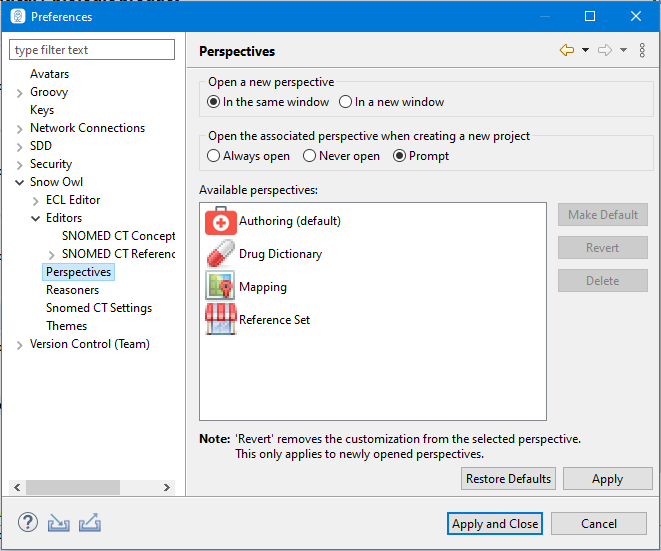Go back using the yellow arrow icon
Viewport: 661px width, 551px height.
click(x=567, y=51)
